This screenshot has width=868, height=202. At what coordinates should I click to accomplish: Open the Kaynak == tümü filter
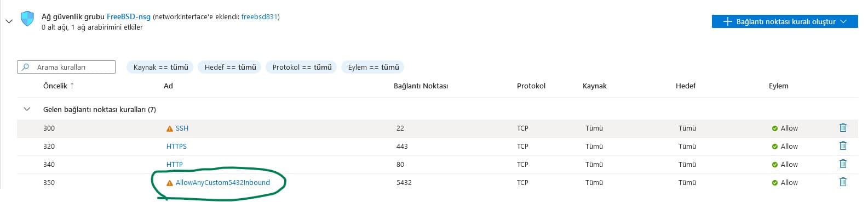160,67
